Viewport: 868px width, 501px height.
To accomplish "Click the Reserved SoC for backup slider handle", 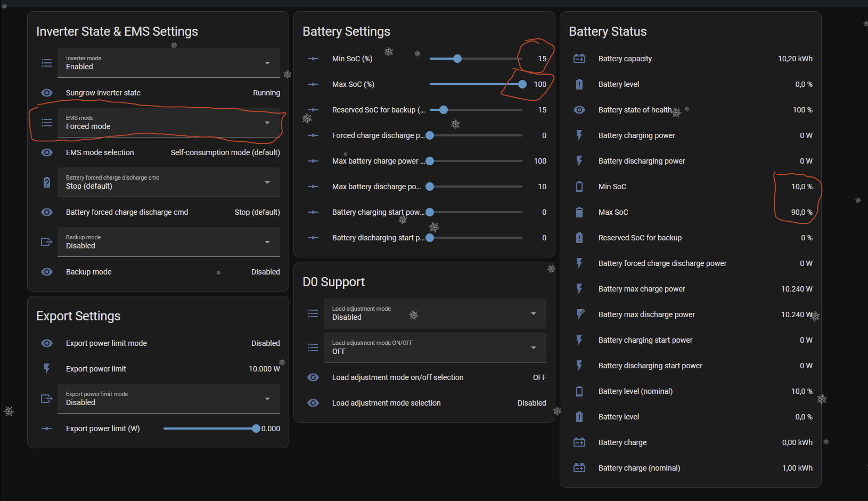I will point(444,110).
